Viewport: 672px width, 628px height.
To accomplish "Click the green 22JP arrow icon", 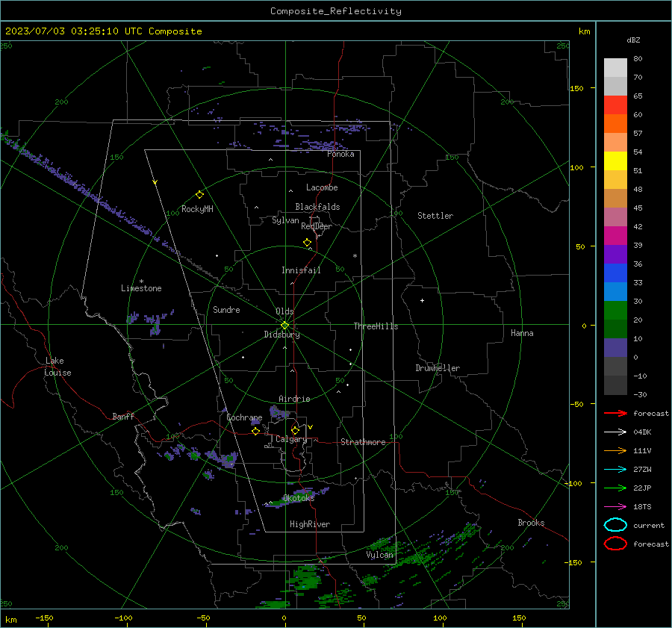I will pyautogui.click(x=615, y=488).
